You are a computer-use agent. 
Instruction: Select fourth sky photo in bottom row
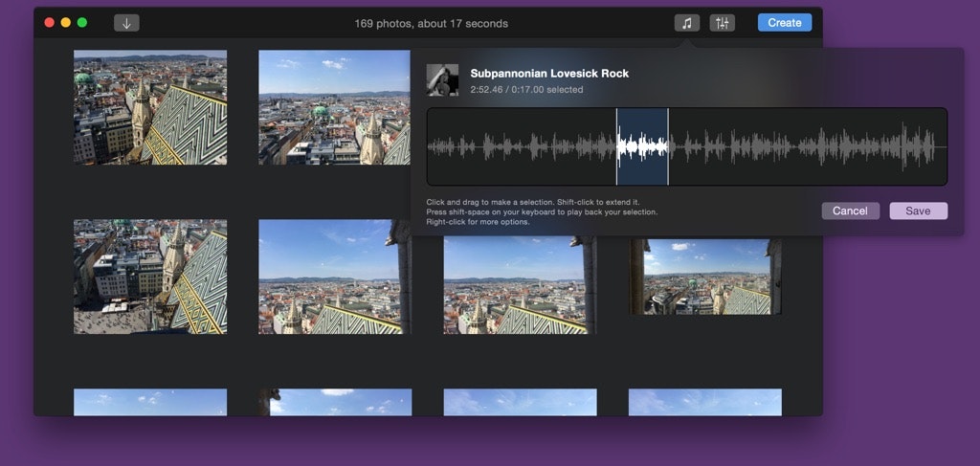[705, 402]
